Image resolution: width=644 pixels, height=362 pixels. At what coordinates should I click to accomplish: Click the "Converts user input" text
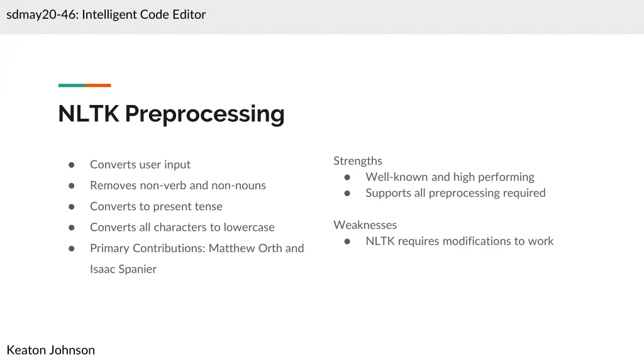point(140,165)
